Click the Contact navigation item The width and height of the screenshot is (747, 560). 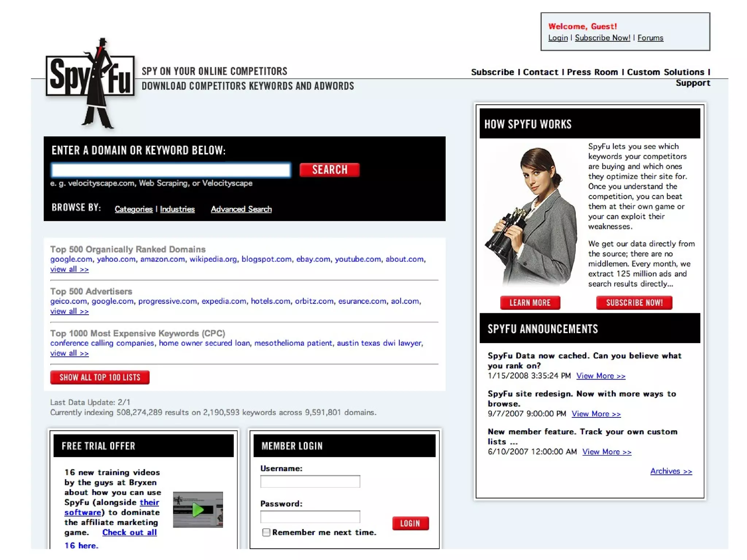tap(540, 72)
